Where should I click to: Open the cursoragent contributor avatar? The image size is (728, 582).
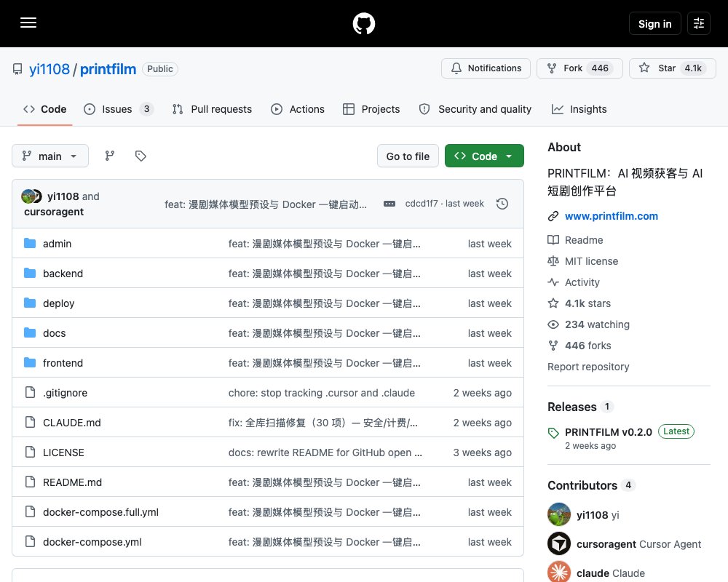559,543
